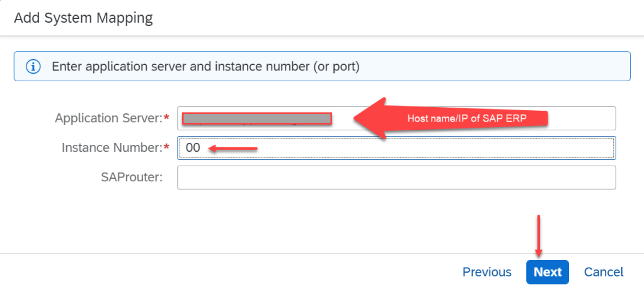Click the grey redacted hostname box
Screen dimensions: 644x289
point(256,118)
